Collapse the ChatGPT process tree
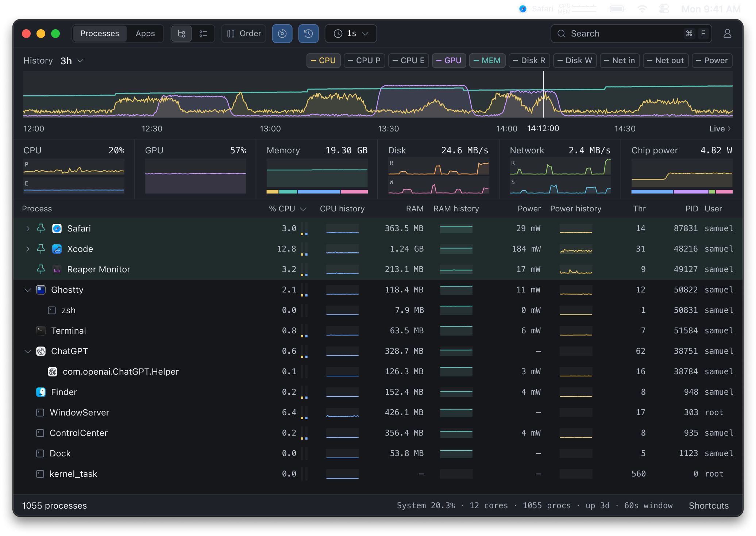Screen dimensions: 756x536 (x=28, y=351)
